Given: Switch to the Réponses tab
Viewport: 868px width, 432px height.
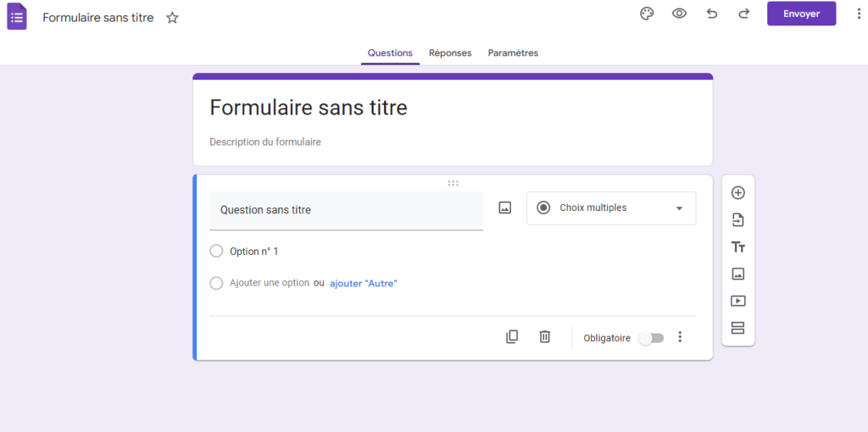Looking at the screenshot, I should tap(450, 53).
